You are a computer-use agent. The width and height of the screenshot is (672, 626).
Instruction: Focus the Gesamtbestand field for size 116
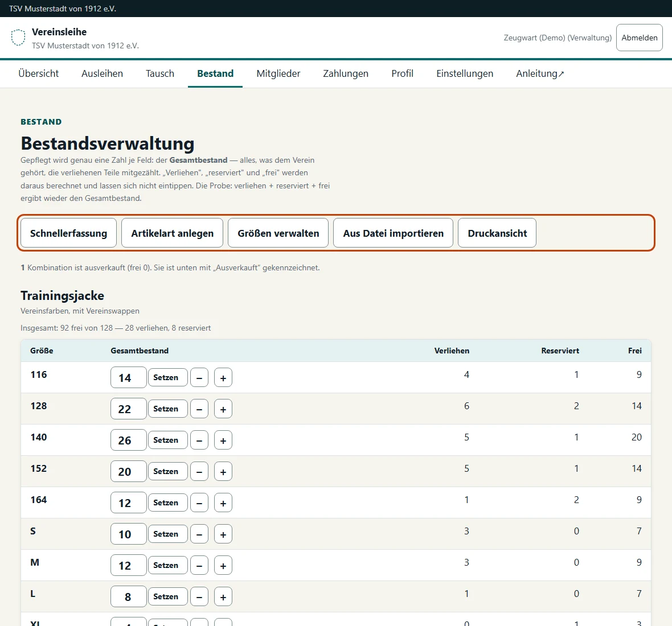tap(129, 378)
